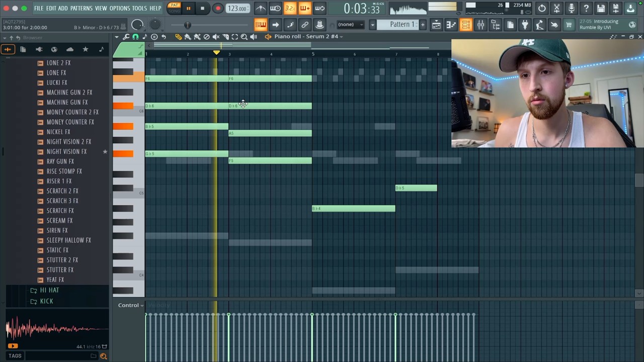Image resolution: width=644 pixels, height=362 pixels.
Task: Open the Piano roll view icon
Action: coord(451,25)
